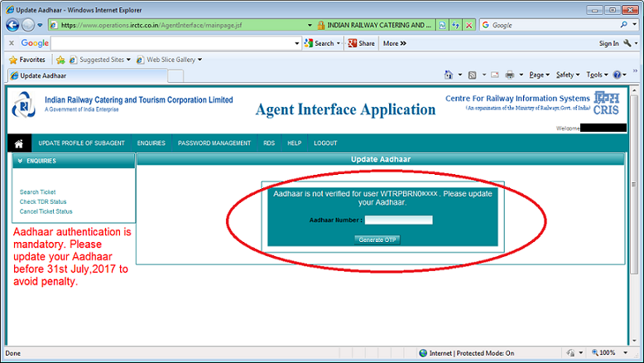This screenshot has width=644, height=363.
Task: Open the Tools menu
Action: 597,75
